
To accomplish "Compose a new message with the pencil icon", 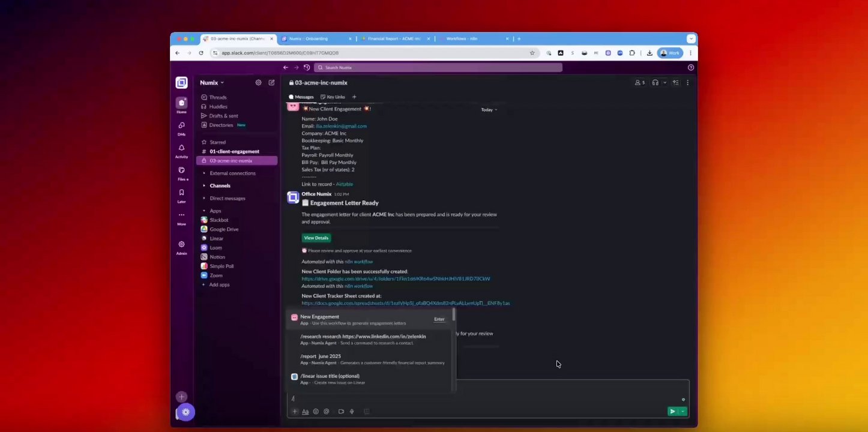I will coord(271,83).
